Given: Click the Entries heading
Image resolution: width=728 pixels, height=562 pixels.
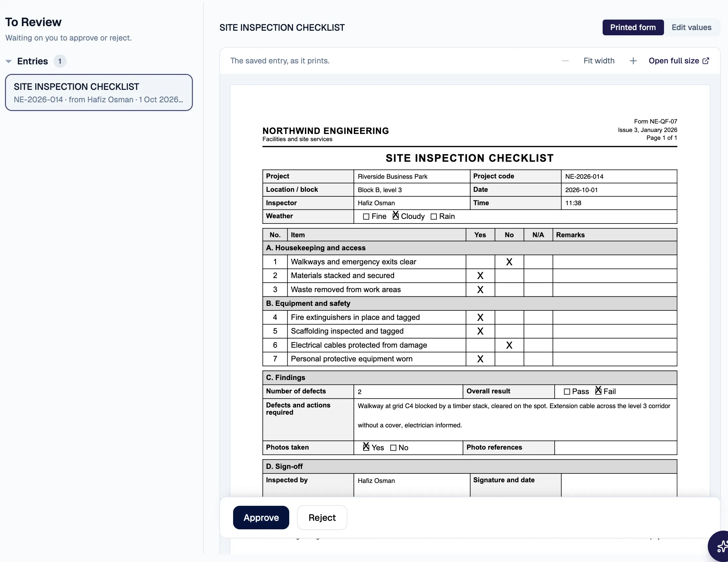Looking at the screenshot, I should click(x=33, y=61).
